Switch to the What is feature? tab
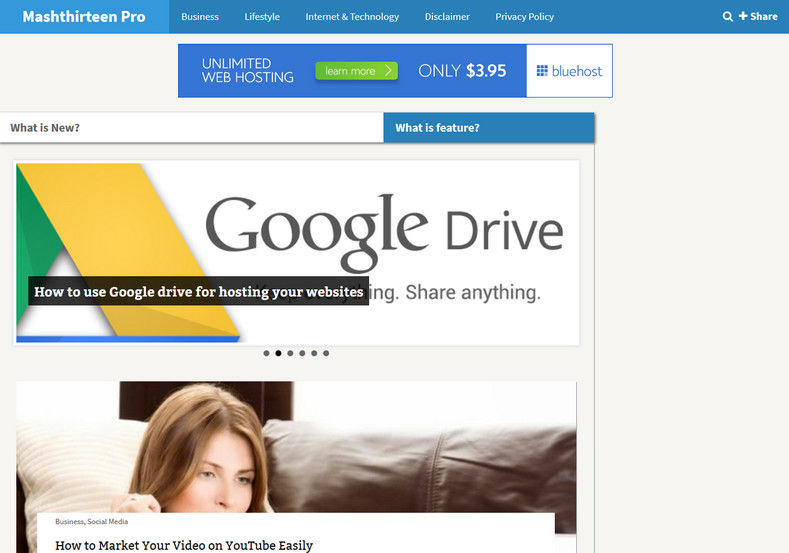 [x=489, y=128]
